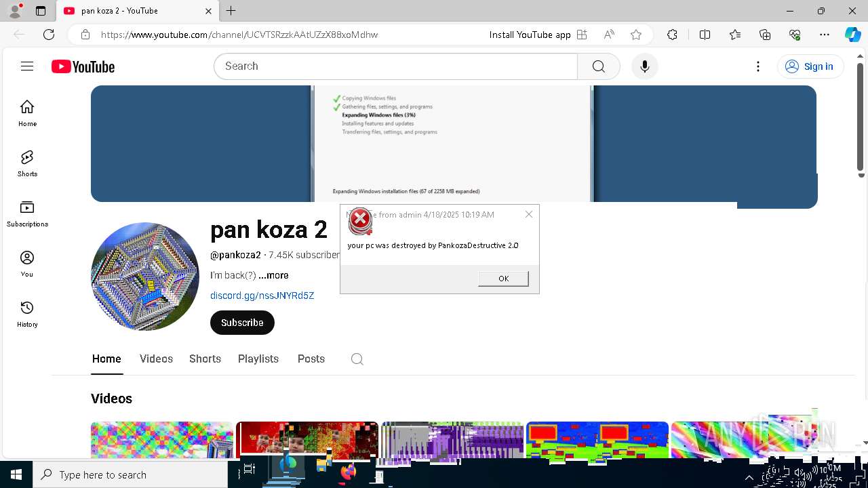Expand channel description with ...more
The width and height of the screenshot is (868, 488).
pyautogui.click(x=273, y=275)
